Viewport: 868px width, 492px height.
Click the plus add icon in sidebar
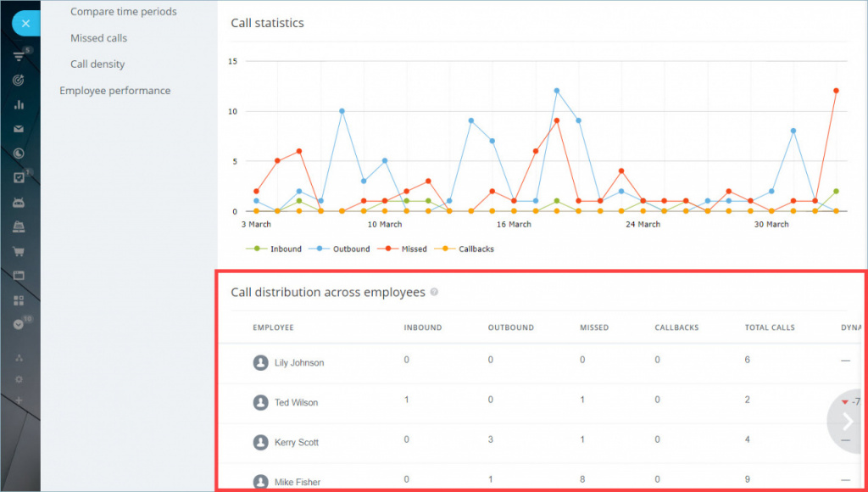[19, 400]
